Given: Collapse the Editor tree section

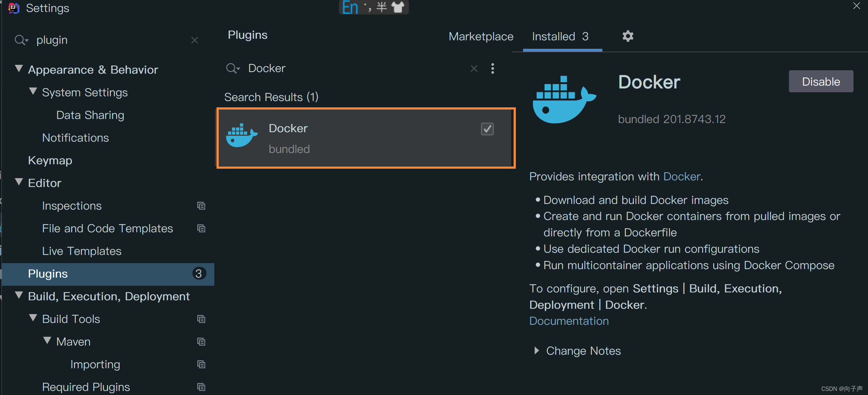Looking at the screenshot, I should click(19, 182).
